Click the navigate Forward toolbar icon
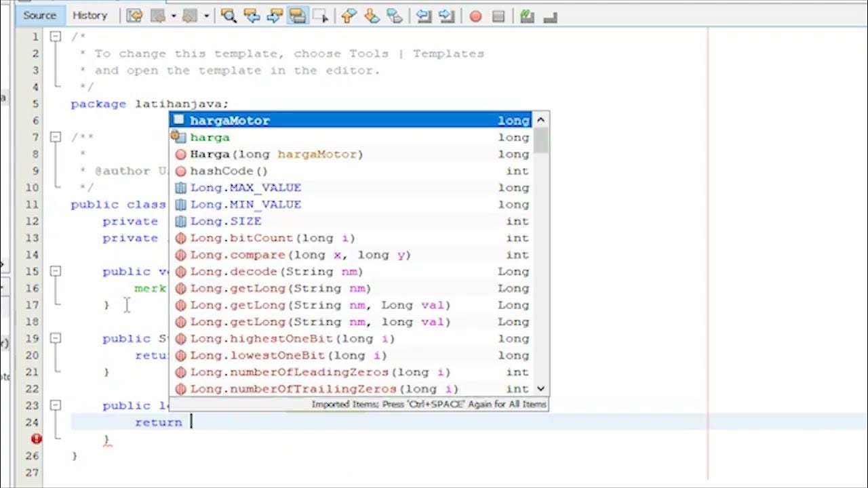 click(x=190, y=16)
